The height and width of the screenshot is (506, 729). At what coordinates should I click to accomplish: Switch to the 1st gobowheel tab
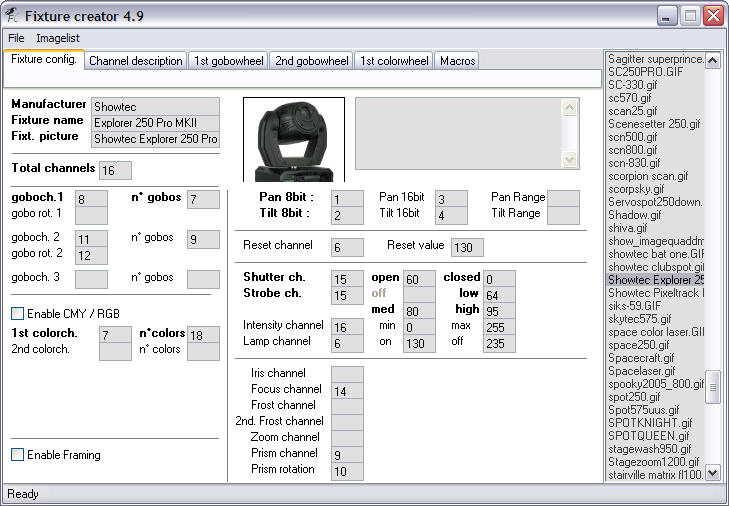click(x=228, y=61)
